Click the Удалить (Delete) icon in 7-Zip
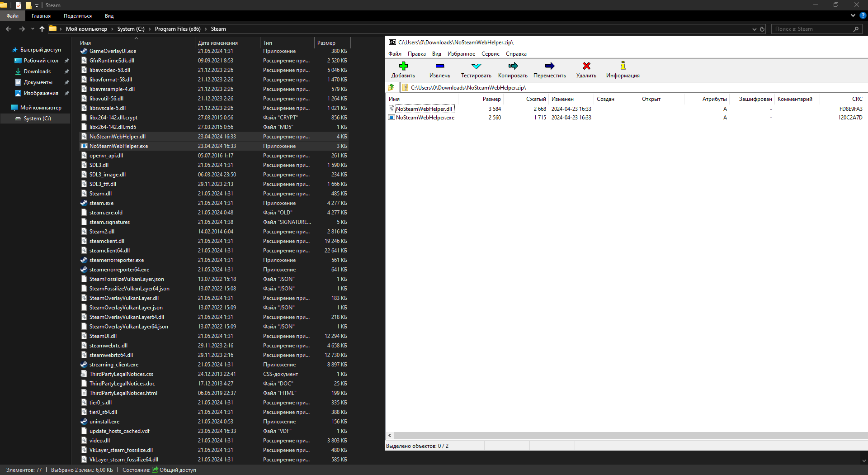This screenshot has width=868, height=475. [586, 66]
